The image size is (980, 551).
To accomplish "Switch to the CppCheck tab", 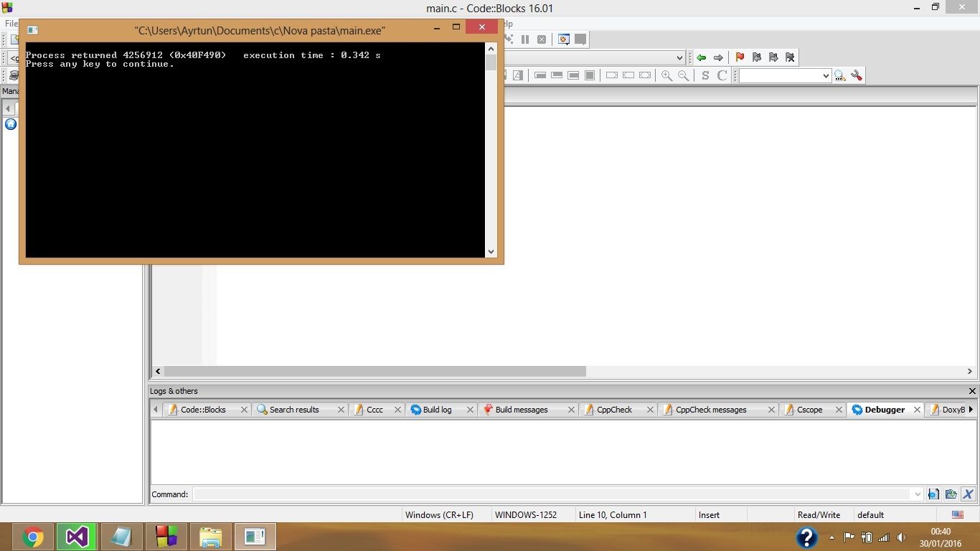I will click(615, 410).
